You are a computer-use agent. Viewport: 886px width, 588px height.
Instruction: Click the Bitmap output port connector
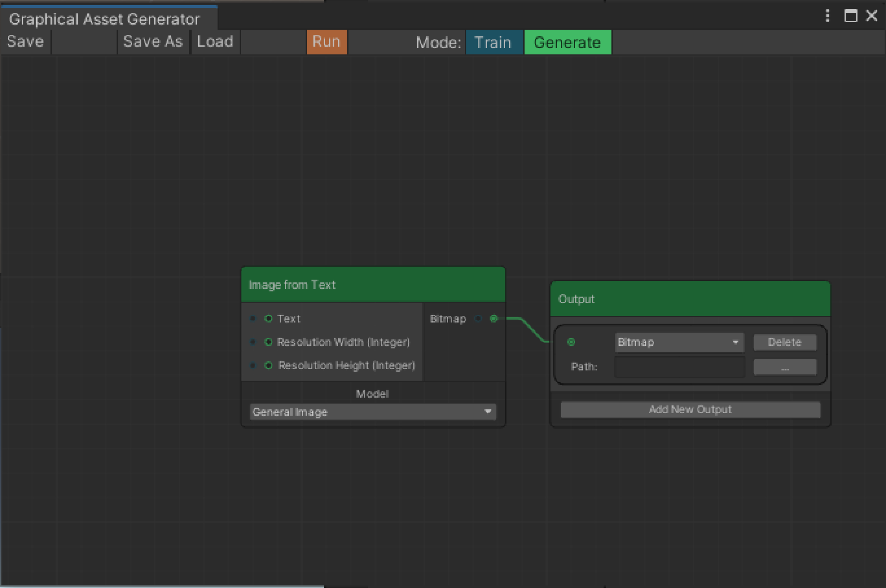coord(494,319)
